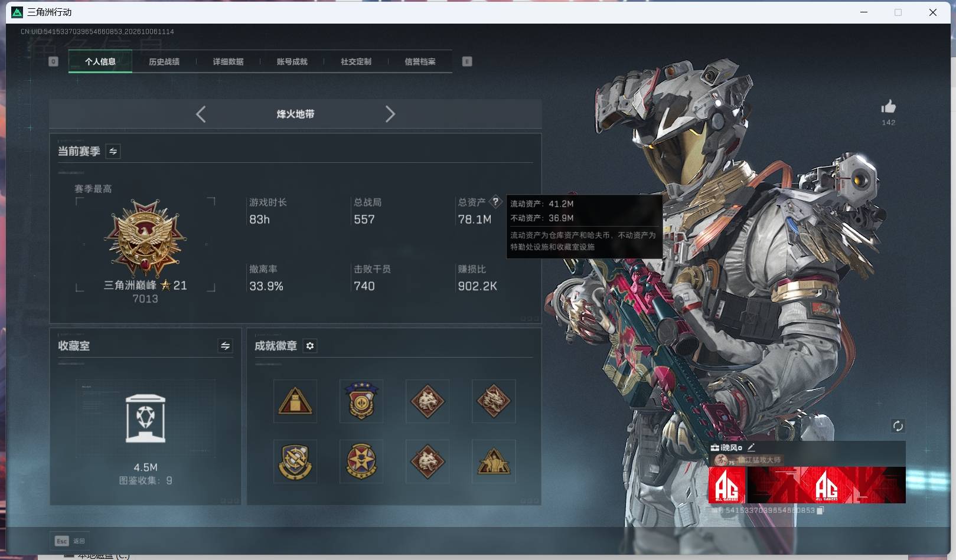Toggle the 当前赛季 season switch icon
The image size is (956, 560).
click(x=113, y=151)
